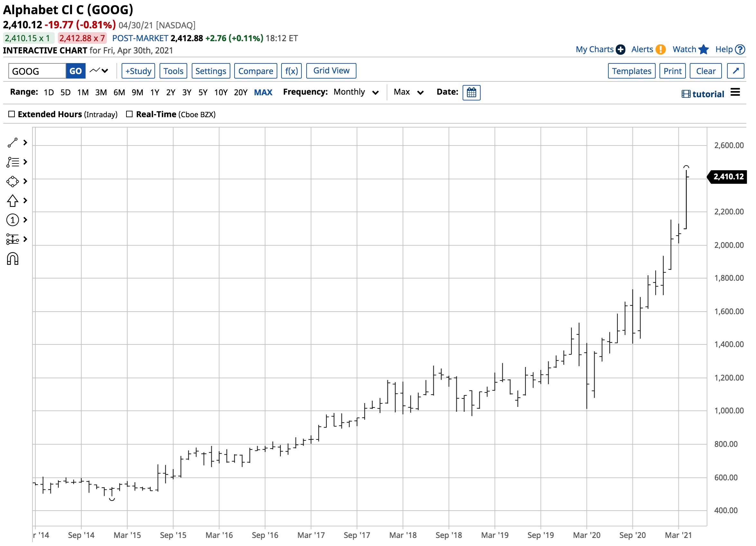Open the Tools button
The image size is (756, 546).
click(174, 71)
